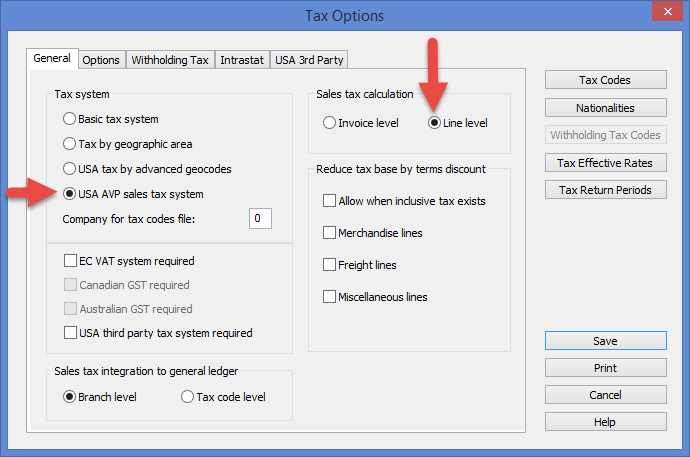Enable EC VAT system required checkbox
This screenshot has height=457, width=690.
coord(71,261)
